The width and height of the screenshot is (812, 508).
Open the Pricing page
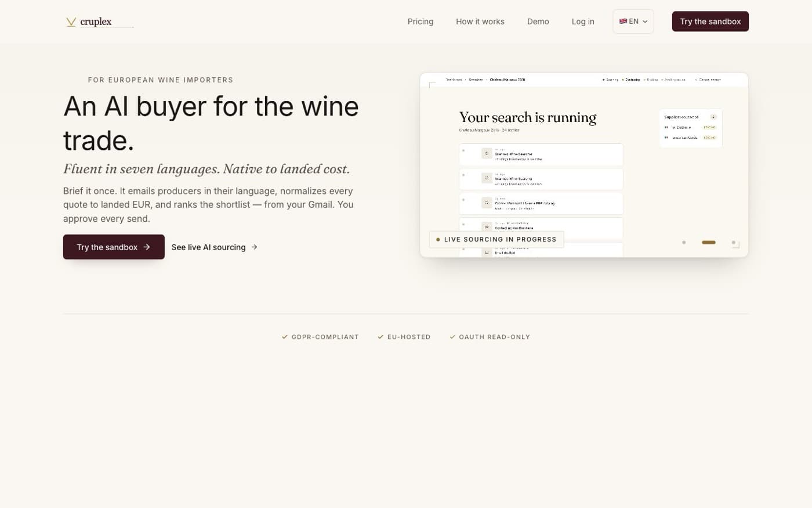(420, 21)
